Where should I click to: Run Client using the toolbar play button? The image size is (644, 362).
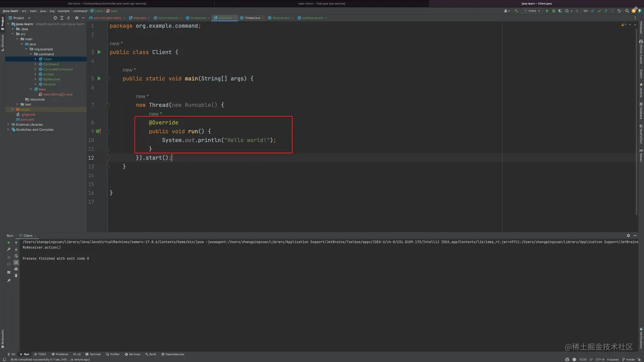(547, 11)
